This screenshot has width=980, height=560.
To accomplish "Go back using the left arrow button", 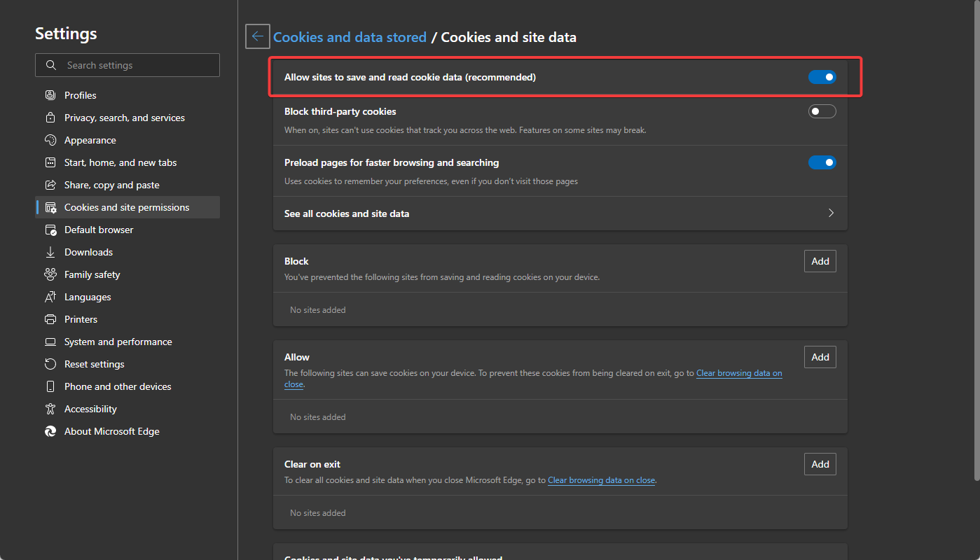I will coord(258,36).
